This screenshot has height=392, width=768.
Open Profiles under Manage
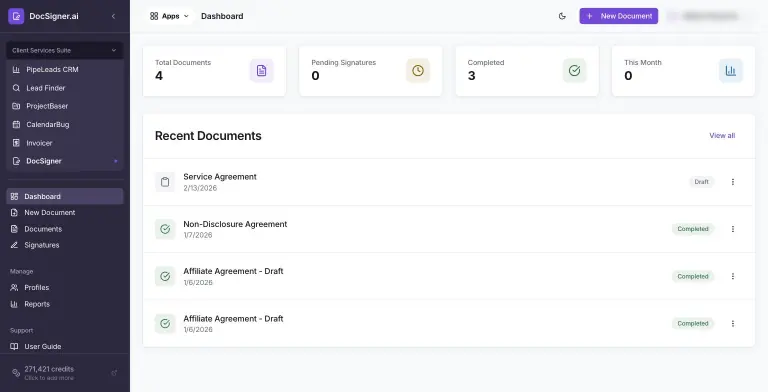click(x=65, y=288)
